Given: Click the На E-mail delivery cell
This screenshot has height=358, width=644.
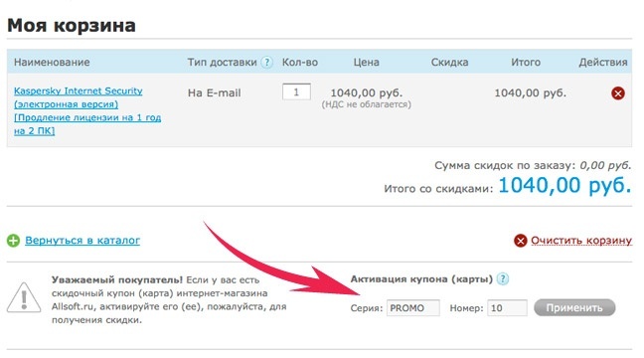Looking at the screenshot, I should (214, 92).
